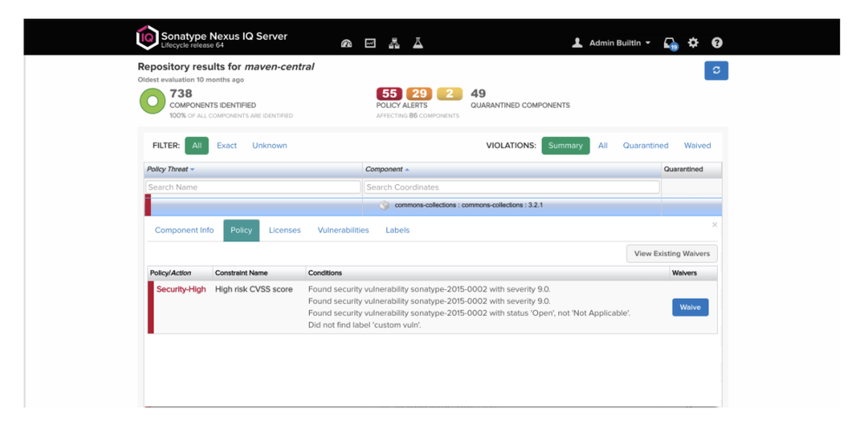Focus the Search Name field
Viewport: 868px width, 422px height.
tap(253, 188)
